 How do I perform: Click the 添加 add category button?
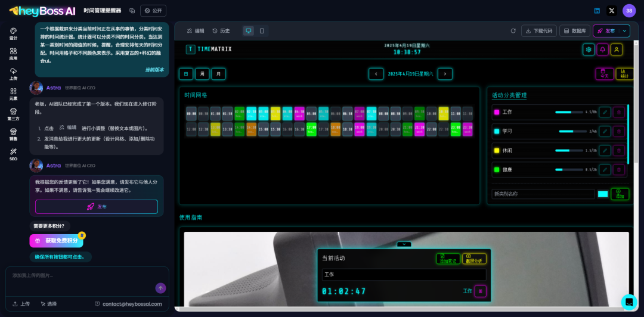click(x=620, y=194)
